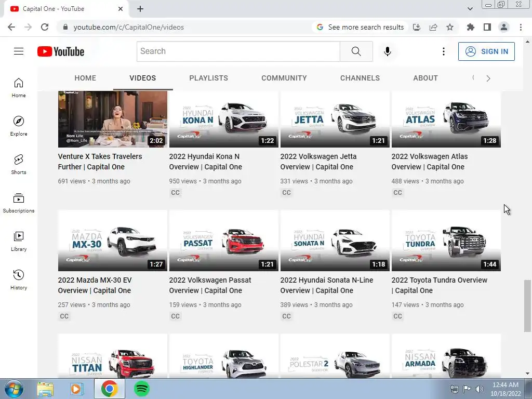Click the Hyundai Sonata N thumbnail
532x399 pixels.
[335, 241]
